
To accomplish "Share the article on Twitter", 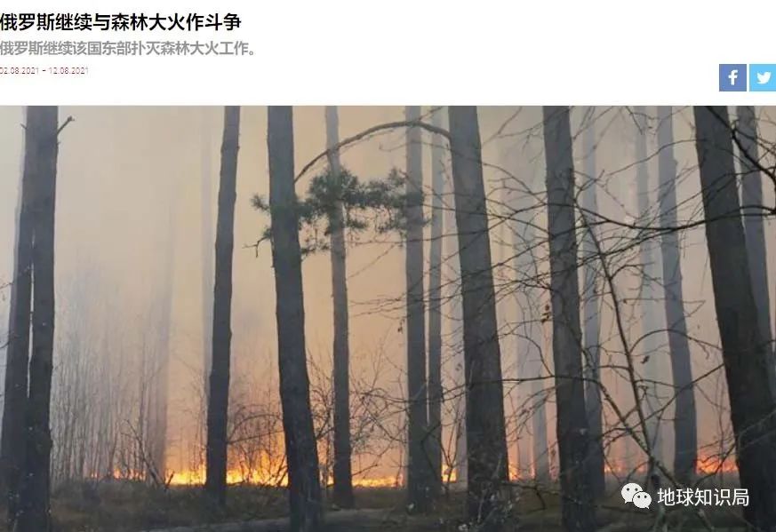I will [763, 77].
